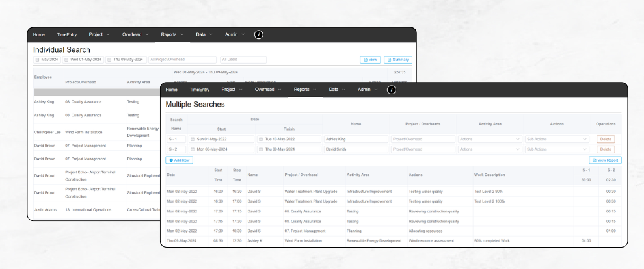Delete the S-1 search row
The image size is (644, 269).
605,139
